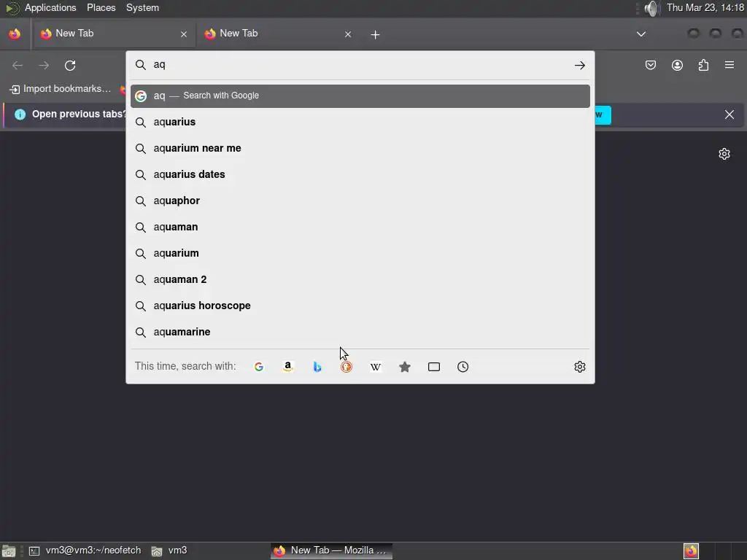Choose the 'aquarium' suggestion
The image size is (747, 560).
360,253
